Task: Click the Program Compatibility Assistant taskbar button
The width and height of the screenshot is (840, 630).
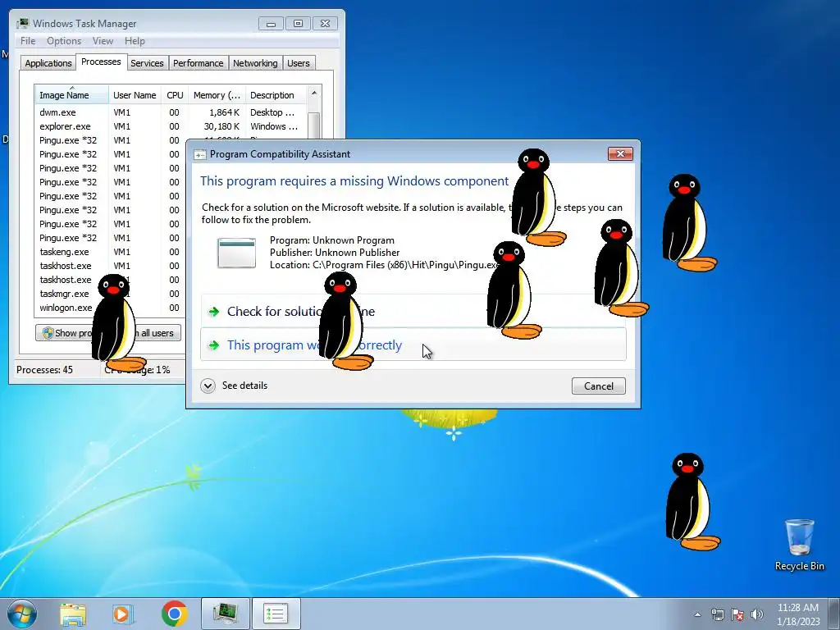Action: 276,614
